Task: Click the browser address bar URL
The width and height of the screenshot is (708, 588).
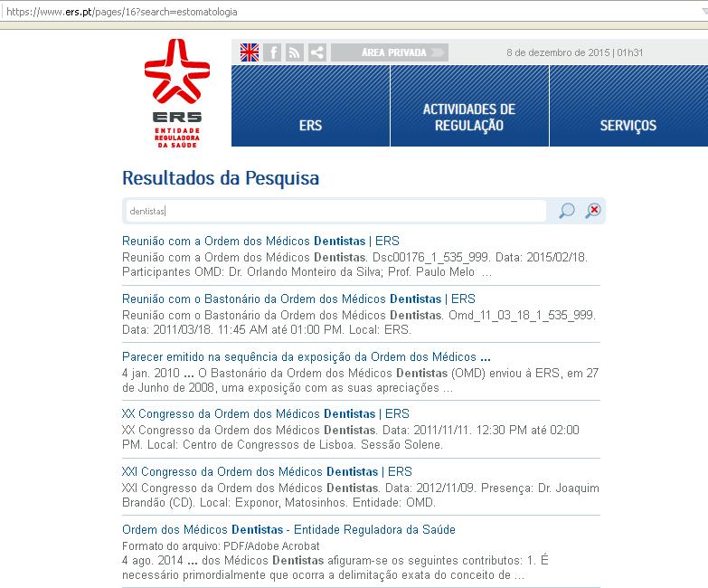Action: click(x=122, y=12)
